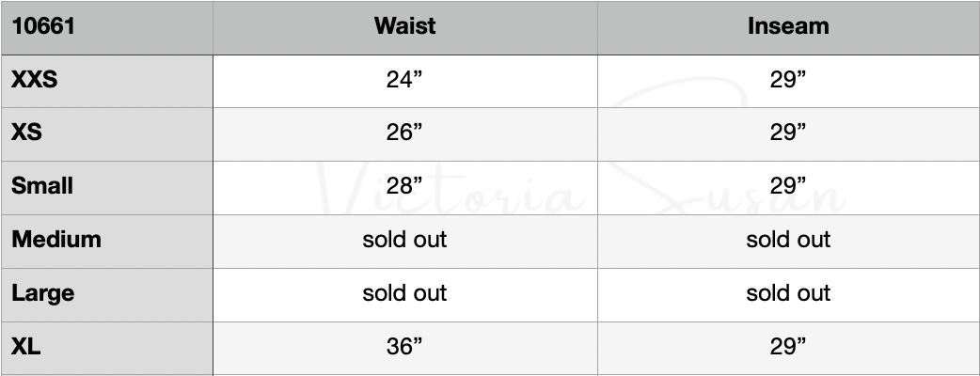Select the Small waist 28” cell
The image size is (980, 376).
point(404,186)
